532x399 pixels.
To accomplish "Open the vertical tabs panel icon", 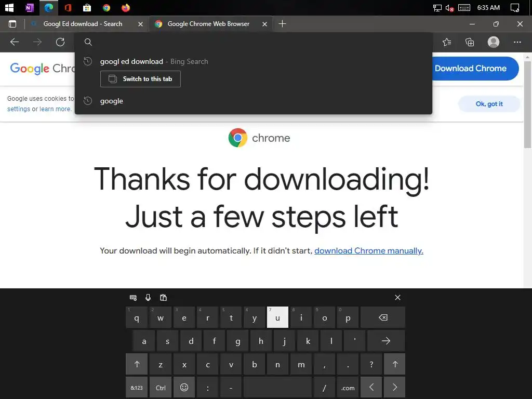I will coord(12,24).
